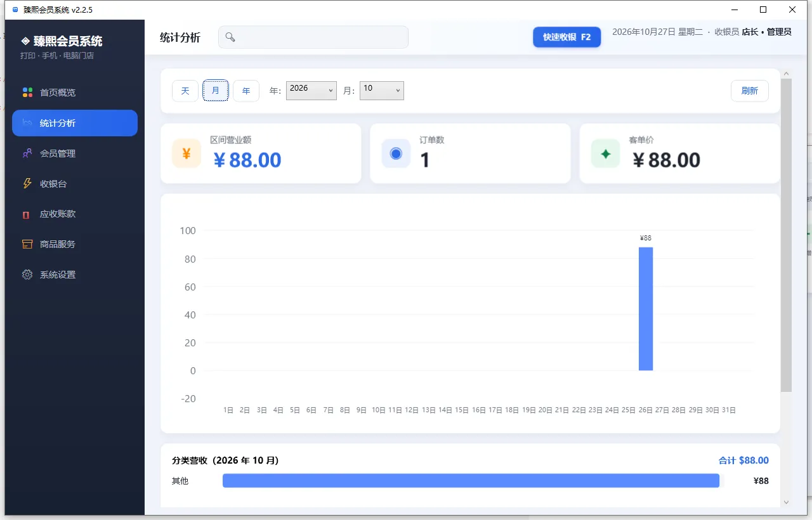Switch to year view with 年 button
812x520 pixels.
point(246,91)
